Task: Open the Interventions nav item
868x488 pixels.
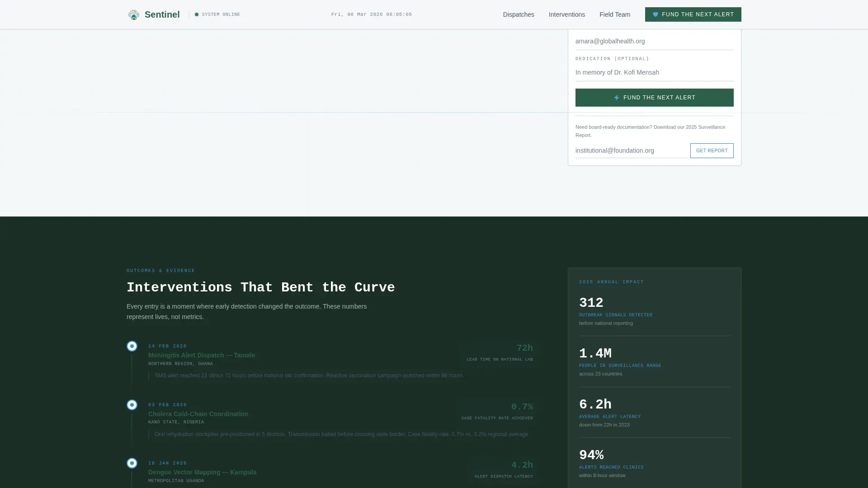Action: pyautogui.click(x=567, y=14)
